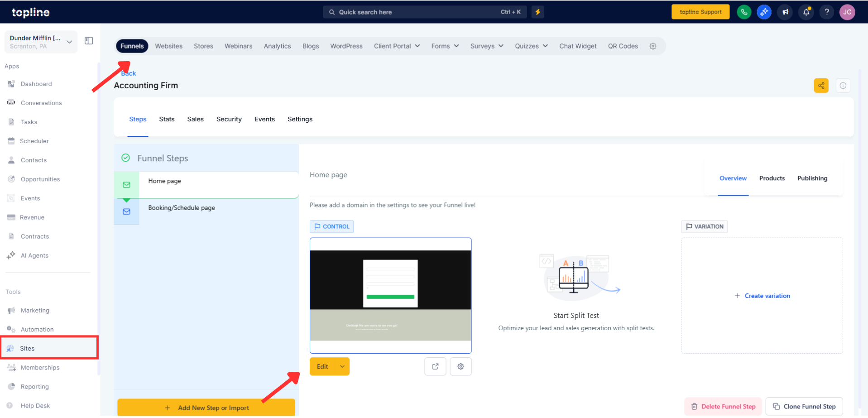868x418 pixels.
Task: Switch to the Websites tab
Action: pyautogui.click(x=169, y=46)
